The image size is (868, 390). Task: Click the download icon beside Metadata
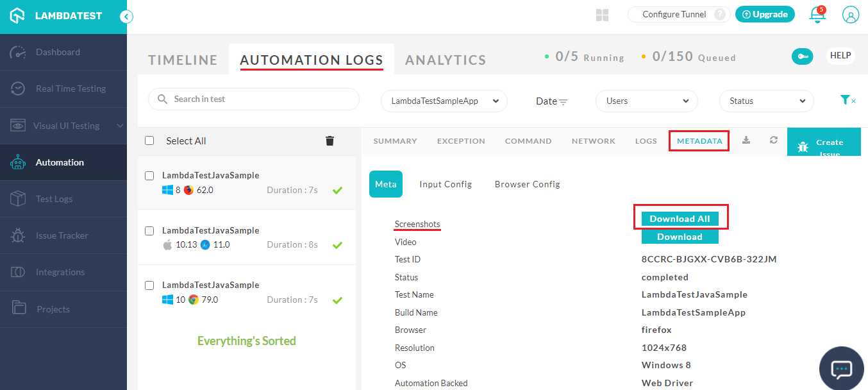point(746,140)
